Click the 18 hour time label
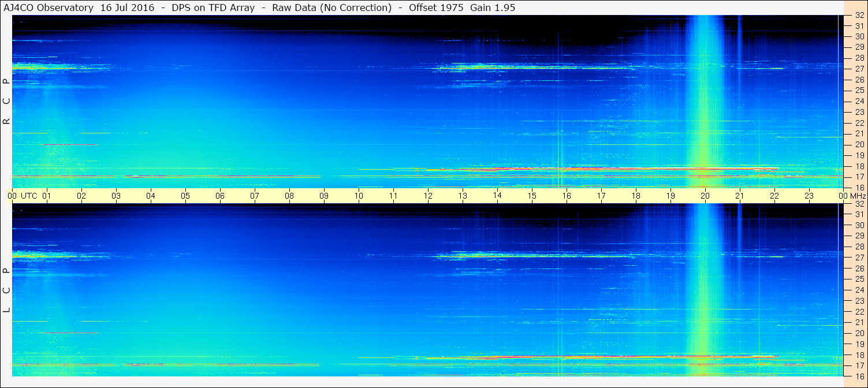The height and width of the screenshot is (388, 868). coord(636,196)
